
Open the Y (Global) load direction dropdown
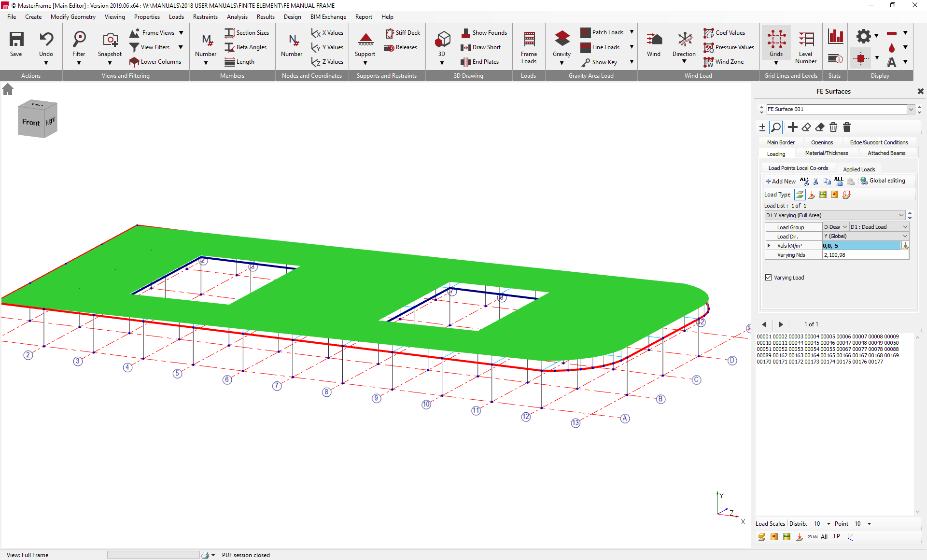pos(866,236)
